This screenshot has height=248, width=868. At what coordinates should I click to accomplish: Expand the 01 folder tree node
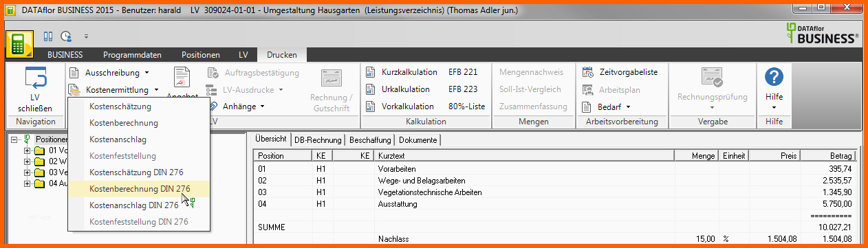pyautogui.click(x=28, y=150)
